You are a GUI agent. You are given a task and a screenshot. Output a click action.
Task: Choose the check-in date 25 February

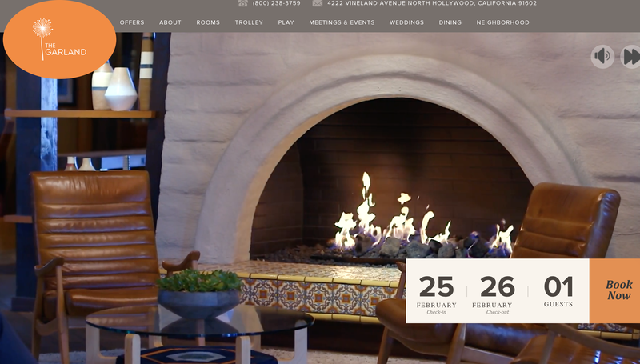tap(436, 294)
